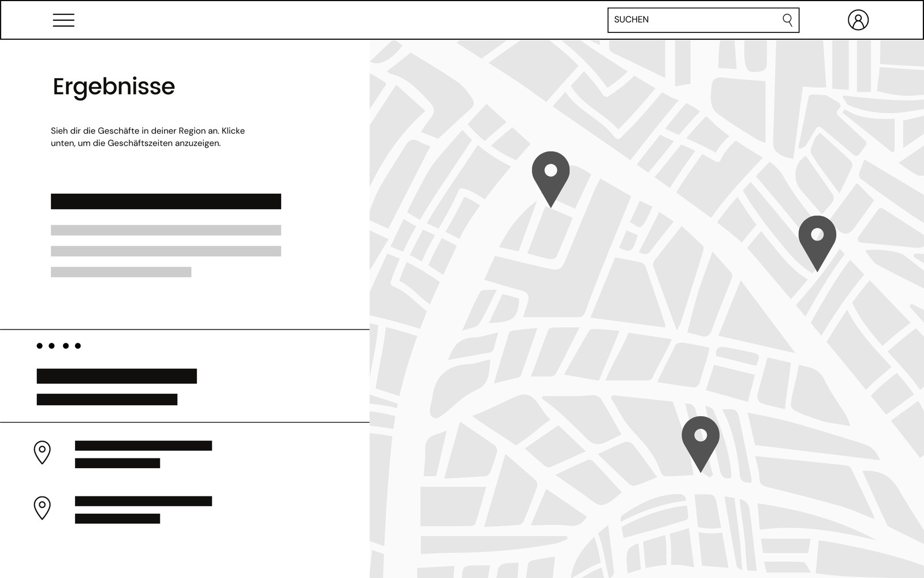Image resolution: width=924 pixels, height=578 pixels.
Task: Click the second bold result title line
Action: (107, 398)
